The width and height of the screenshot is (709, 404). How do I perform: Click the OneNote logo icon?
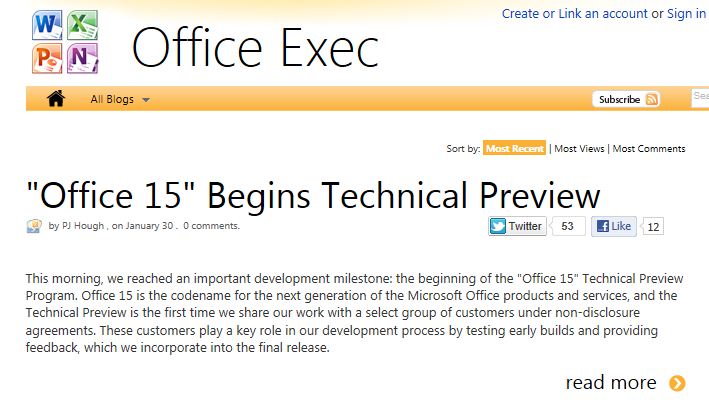82,58
